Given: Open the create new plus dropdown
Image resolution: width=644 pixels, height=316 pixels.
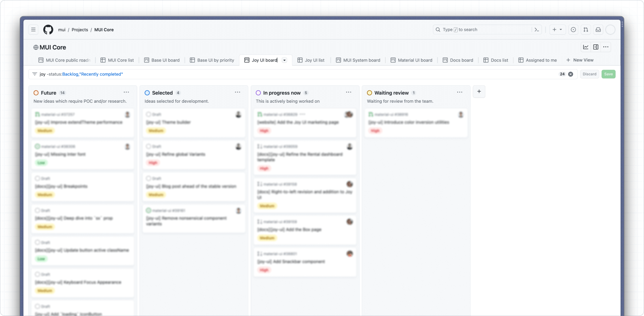Looking at the screenshot, I should pyautogui.click(x=557, y=30).
